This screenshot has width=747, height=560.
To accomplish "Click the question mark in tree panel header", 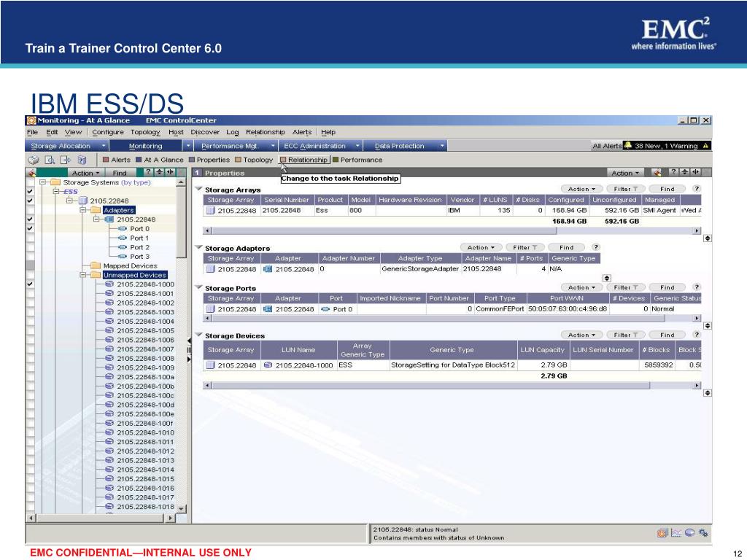I will point(148,172).
